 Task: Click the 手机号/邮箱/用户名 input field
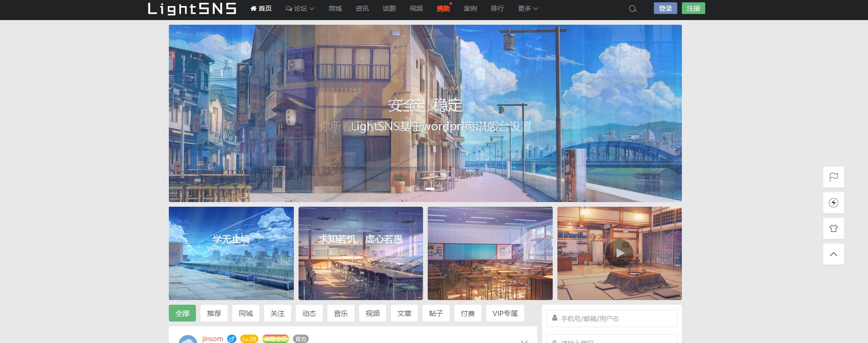(x=612, y=318)
